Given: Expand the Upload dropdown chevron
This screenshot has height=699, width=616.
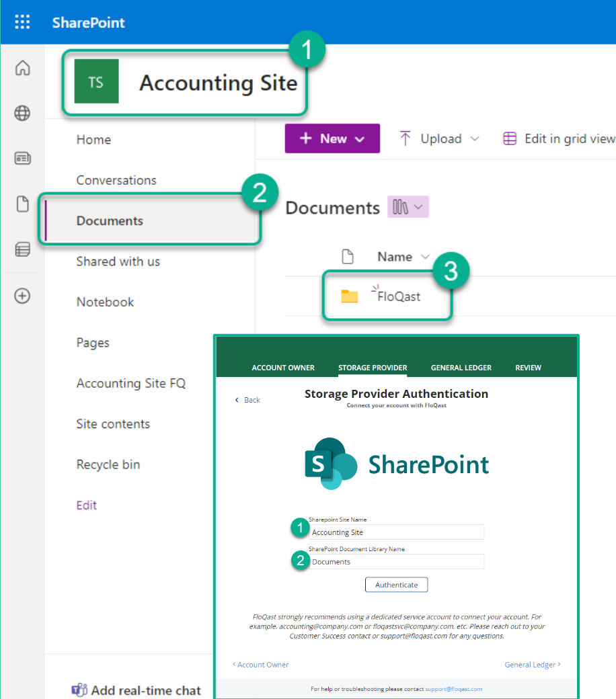Looking at the screenshot, I should point(475,138).
